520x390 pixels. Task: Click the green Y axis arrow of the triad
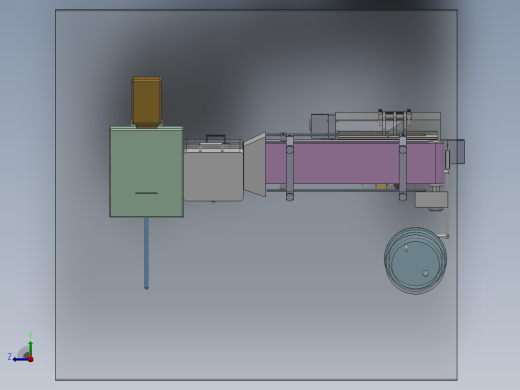(31, 348)
